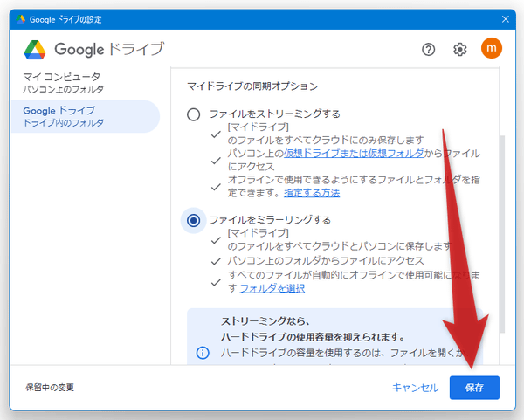Open the 指定する方法 link
The height and width of the screenshot is (420, 524).
pos(313,193)
